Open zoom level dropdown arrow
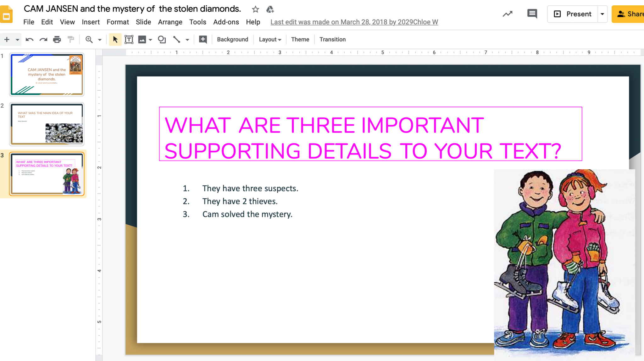 tap(100, 40)
